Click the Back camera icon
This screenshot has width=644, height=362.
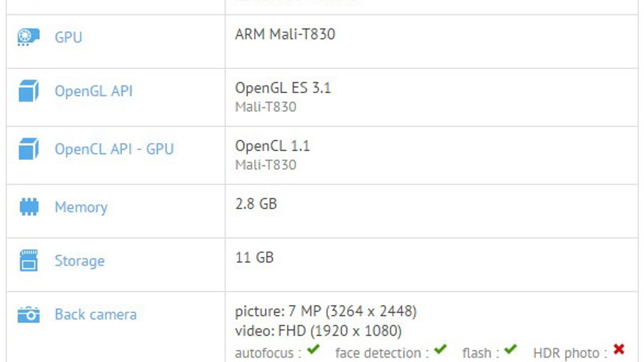[x=29, y=315]
